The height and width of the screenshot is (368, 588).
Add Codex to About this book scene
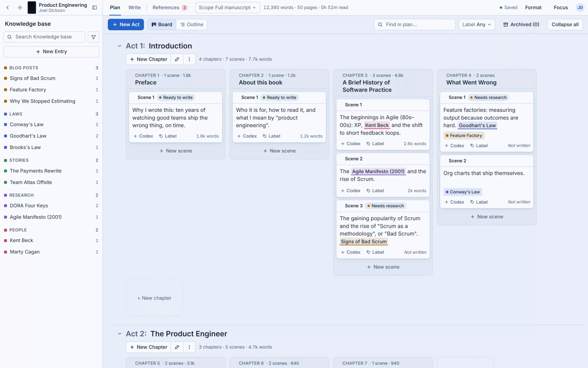[x=247, y=136]
